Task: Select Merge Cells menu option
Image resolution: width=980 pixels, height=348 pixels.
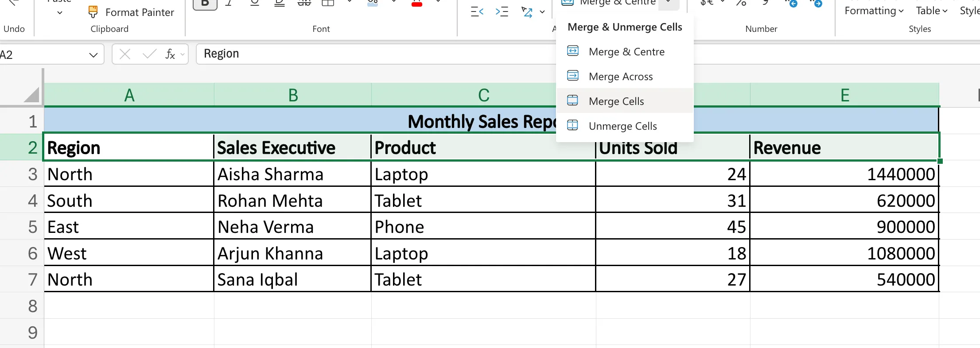Action: (x=616, y=101)
